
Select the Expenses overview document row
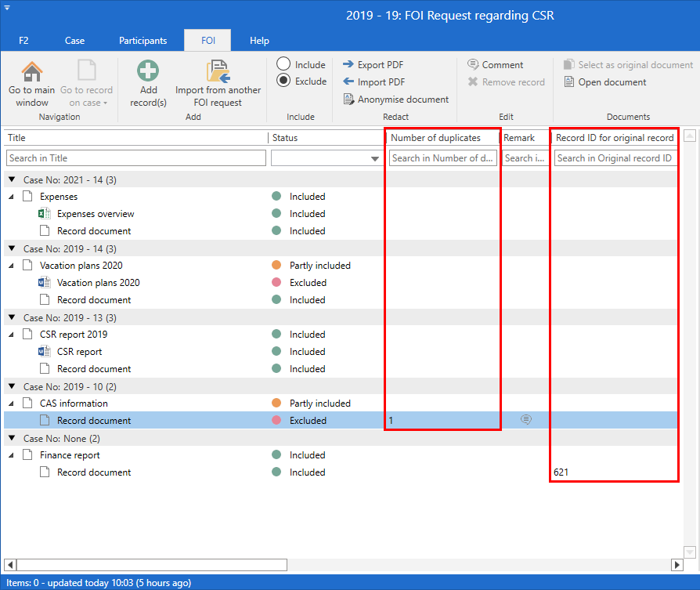pos(96,214)
